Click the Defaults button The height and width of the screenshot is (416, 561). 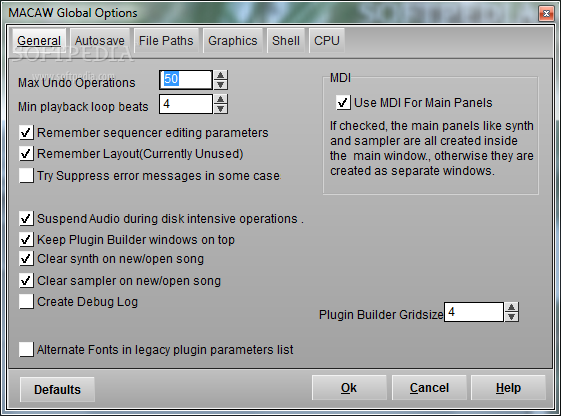57,389
